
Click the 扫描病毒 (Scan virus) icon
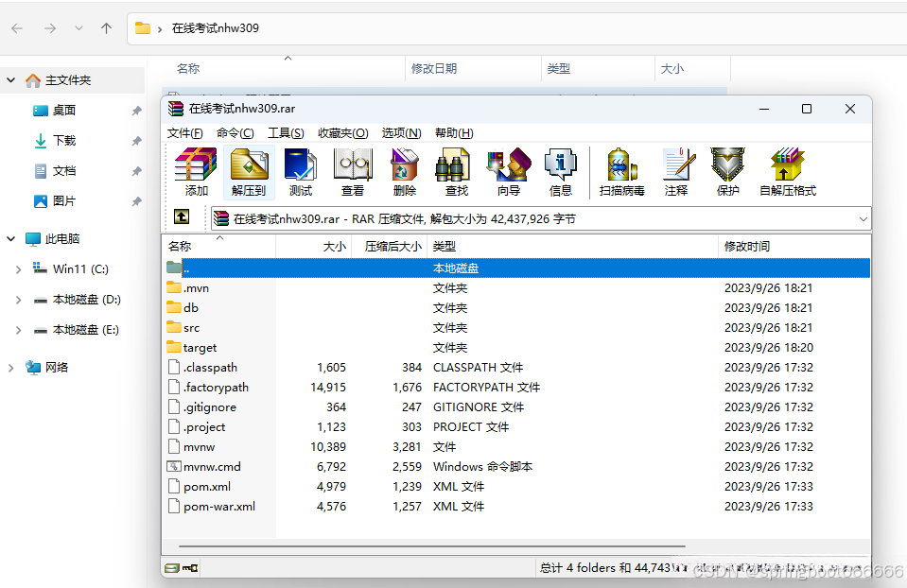pos(621,172)
